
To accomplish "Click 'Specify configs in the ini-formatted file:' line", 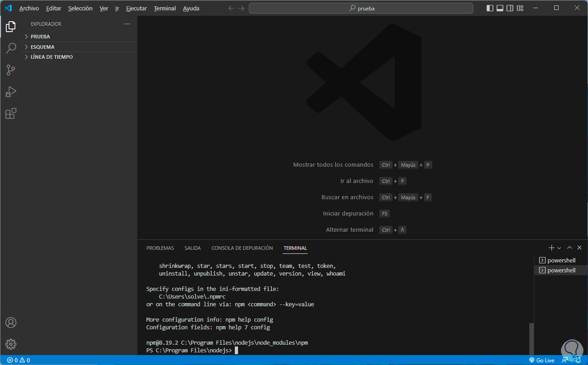I will (213, 289).
